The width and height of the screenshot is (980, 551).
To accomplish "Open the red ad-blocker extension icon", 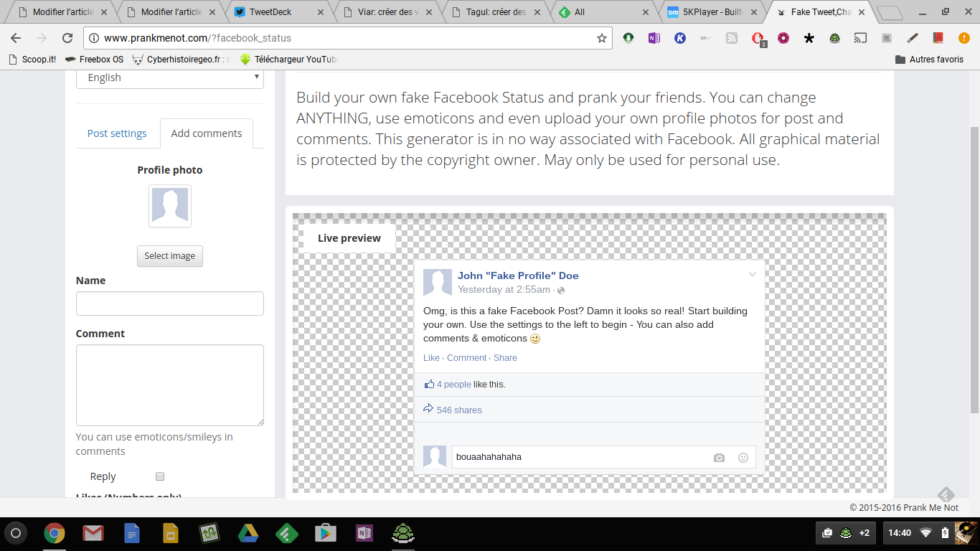I will click(x=758, y=39).
